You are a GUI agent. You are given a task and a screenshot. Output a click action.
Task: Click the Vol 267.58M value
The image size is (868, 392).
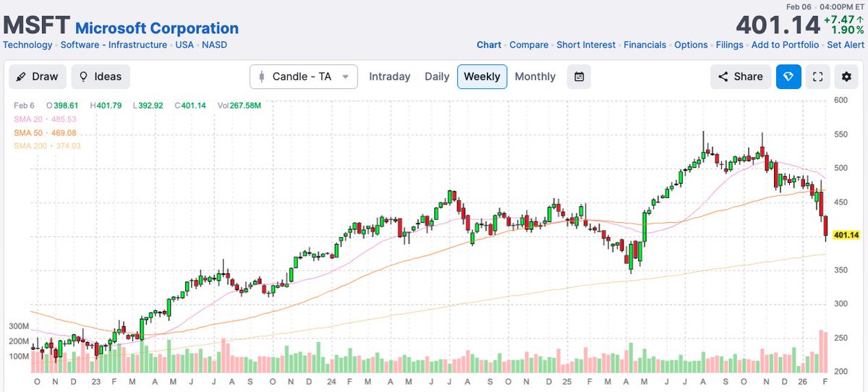(239, 106)
